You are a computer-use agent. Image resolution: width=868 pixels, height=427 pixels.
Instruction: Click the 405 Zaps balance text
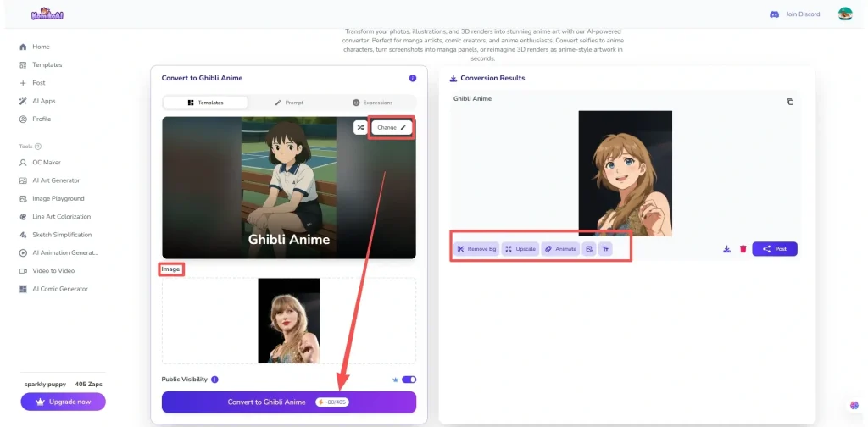(88, 384)
